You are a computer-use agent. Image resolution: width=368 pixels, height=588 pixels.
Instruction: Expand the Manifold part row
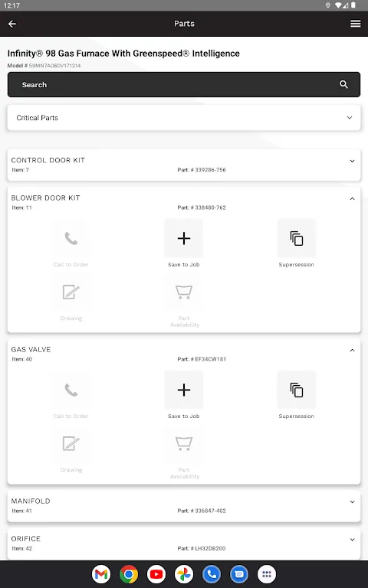point(184,505)
